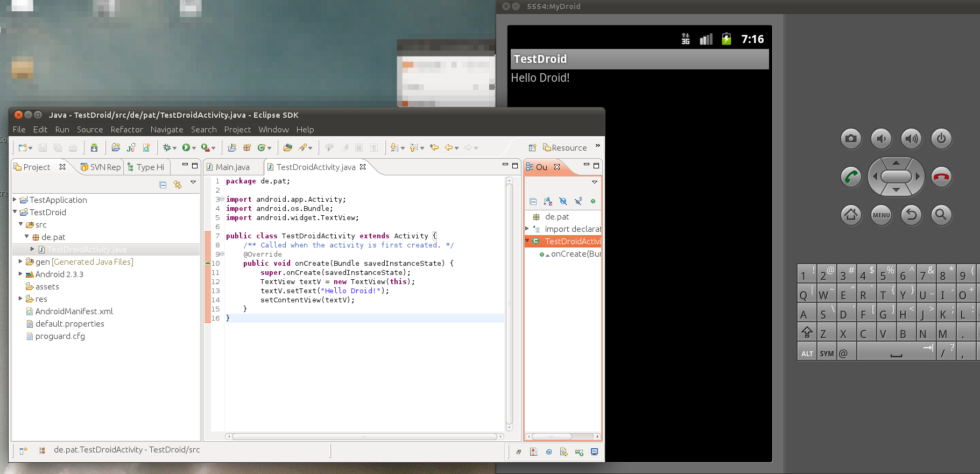
Task: Expand import declarations in Outline
Action: (527, 229)
